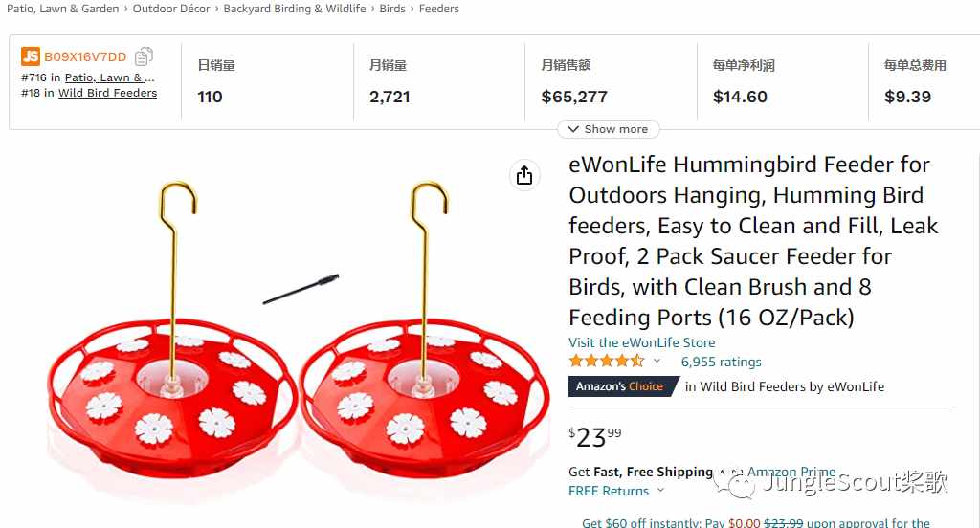Click the Amazon's Choice badge
Viewport: 980px width, 528px height.
pos(623,386)
